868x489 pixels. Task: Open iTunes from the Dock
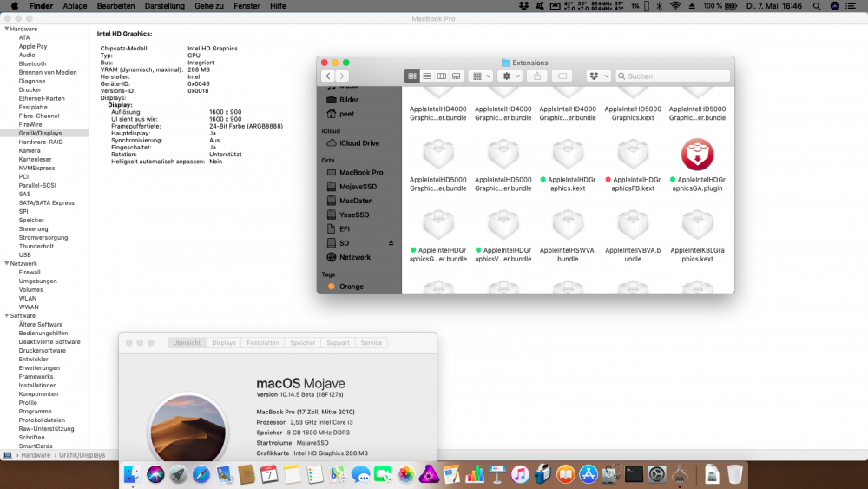click(520, 474)
